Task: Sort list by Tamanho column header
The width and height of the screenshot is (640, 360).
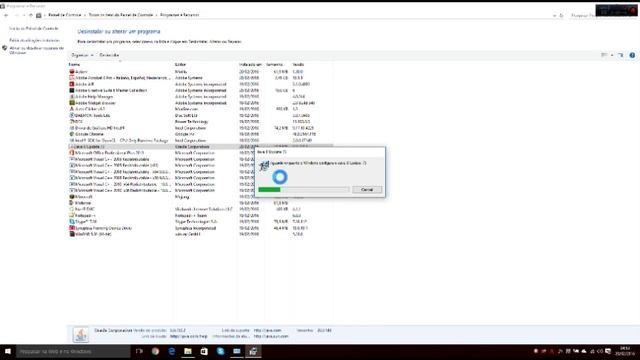Action: click(274, 64)
